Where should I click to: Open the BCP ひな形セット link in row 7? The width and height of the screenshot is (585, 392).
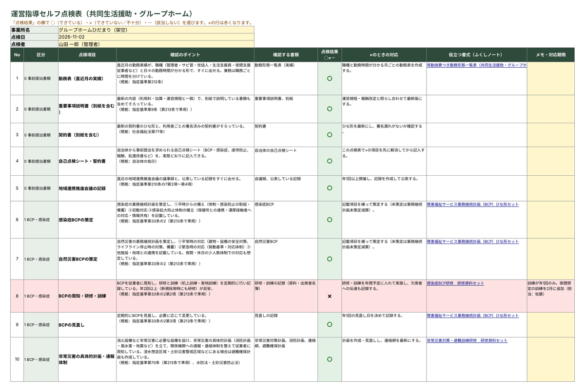point(472,242)
